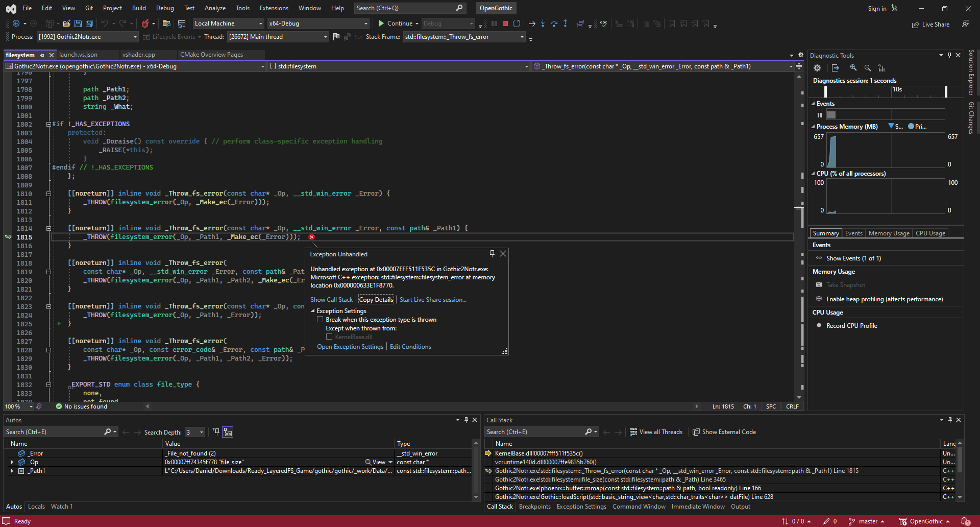Image resolution: width=980 pixels, height=527 pixels.
Task: Check the KernelBase.dll exception condition
Action: point(330,337)
